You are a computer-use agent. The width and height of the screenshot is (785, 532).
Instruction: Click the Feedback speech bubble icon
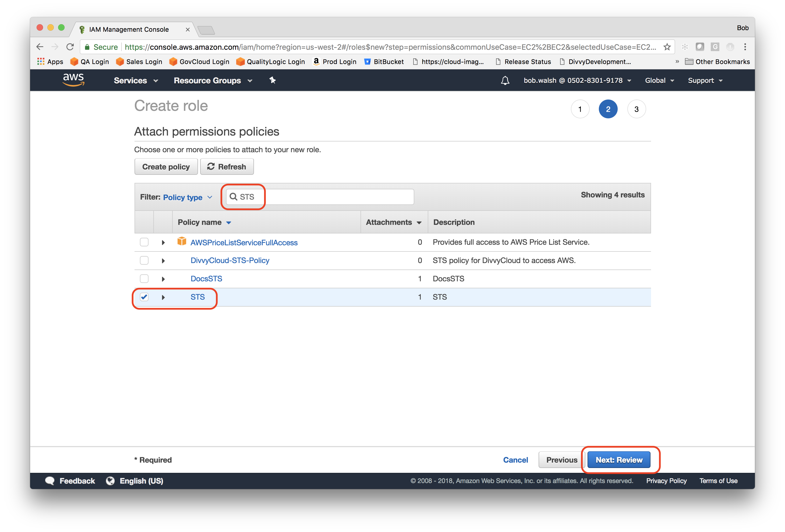pos(50,481)
